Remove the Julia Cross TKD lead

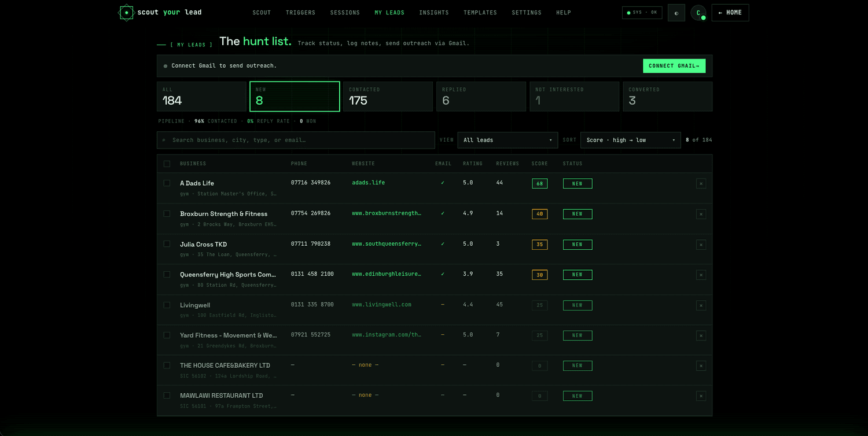tap(701, 245)
